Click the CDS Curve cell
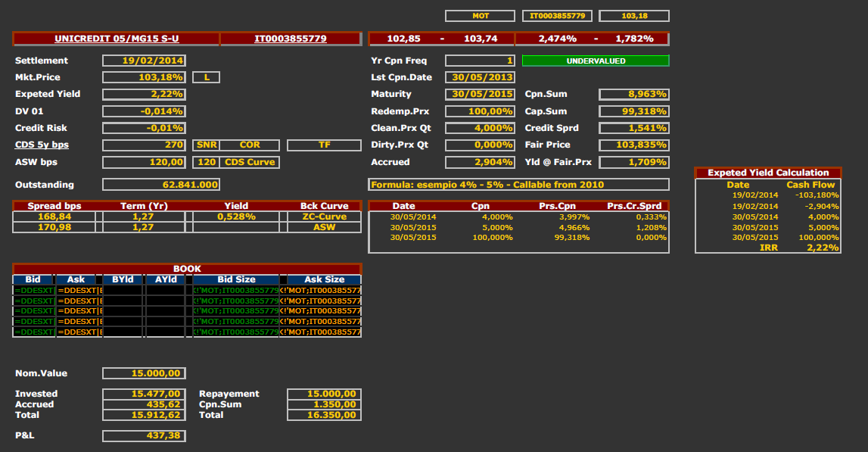Screen dimensions: 868x452 coord(250,162)
